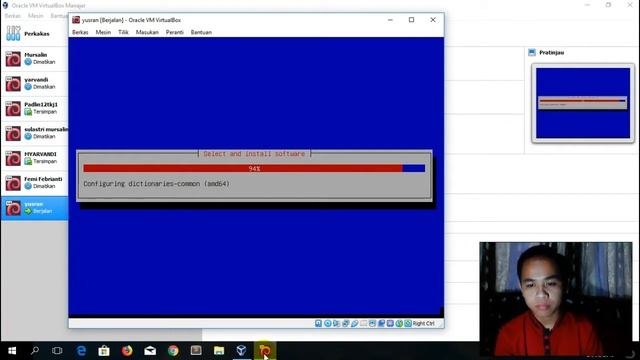The image size is (640, 360).
Task: Open Microsoft Store from the taskbar
Action: pos(104,351)
